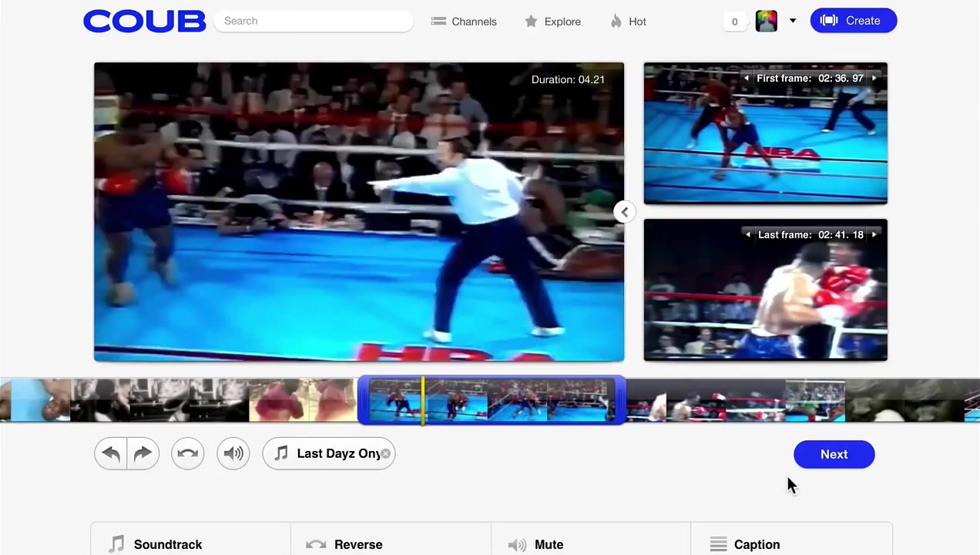Open the COUB home logo
Viewport: 980px width, 555px height.
coord(144,21)
